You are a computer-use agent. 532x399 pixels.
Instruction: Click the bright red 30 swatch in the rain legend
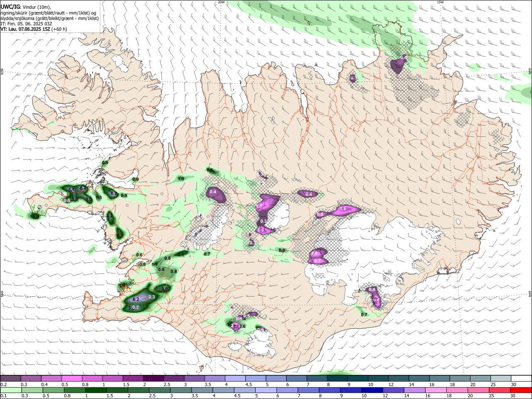point(520,390)
